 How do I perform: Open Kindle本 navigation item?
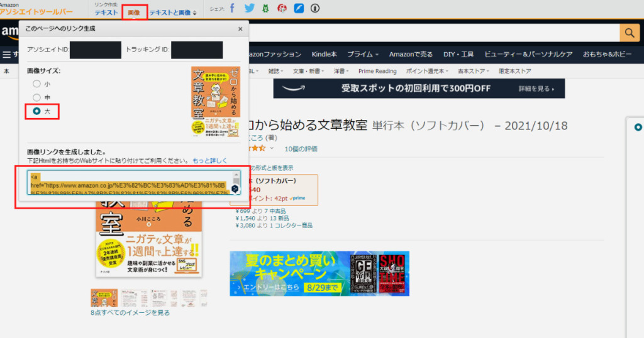pyautogui.click(x=324, y=54)
